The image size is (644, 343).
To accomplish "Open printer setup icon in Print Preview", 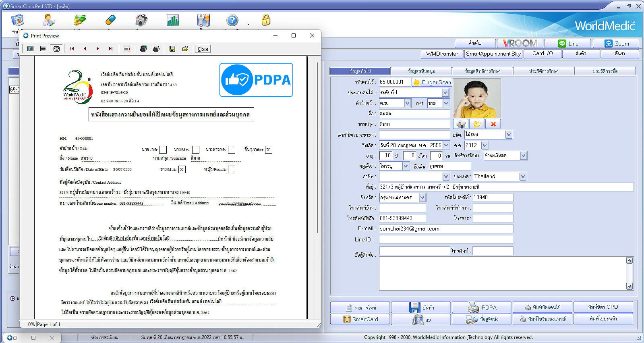I will point(143,49).
